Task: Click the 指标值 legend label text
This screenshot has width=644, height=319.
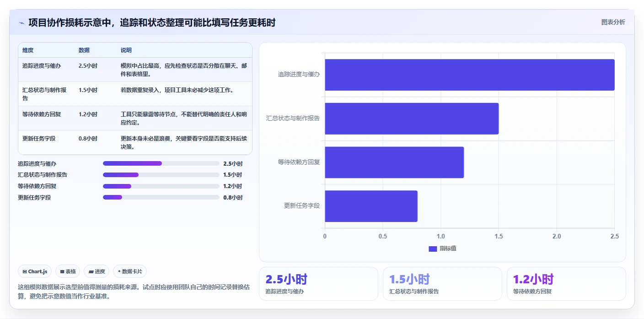Action: (448, 249)
